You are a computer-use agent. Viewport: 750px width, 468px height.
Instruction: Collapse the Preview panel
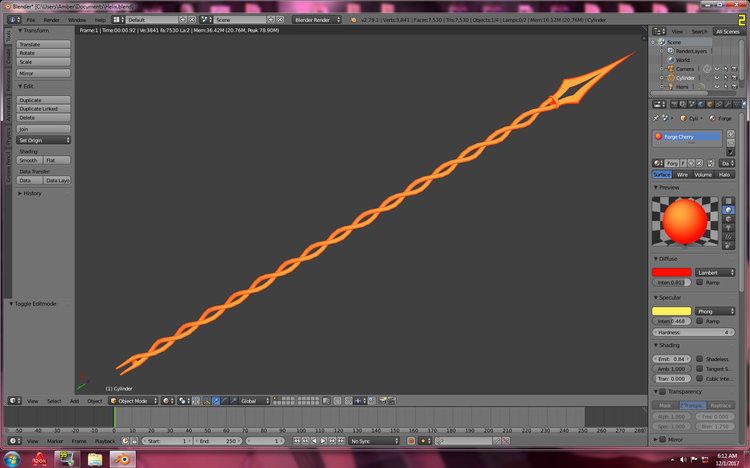tap(667, 188)
